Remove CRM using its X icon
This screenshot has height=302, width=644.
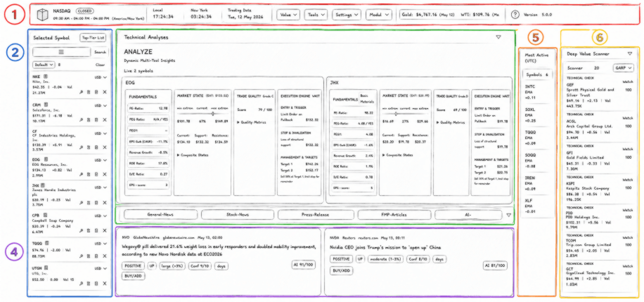point(104,120)
